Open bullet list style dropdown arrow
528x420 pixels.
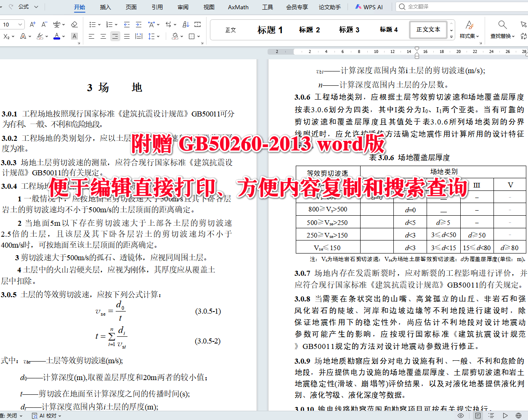coord(99,24)
